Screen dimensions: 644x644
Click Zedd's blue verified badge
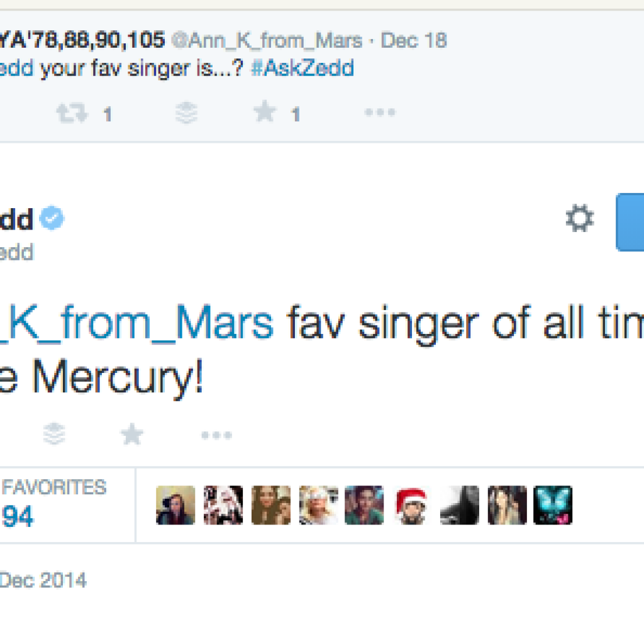point(52,219)
